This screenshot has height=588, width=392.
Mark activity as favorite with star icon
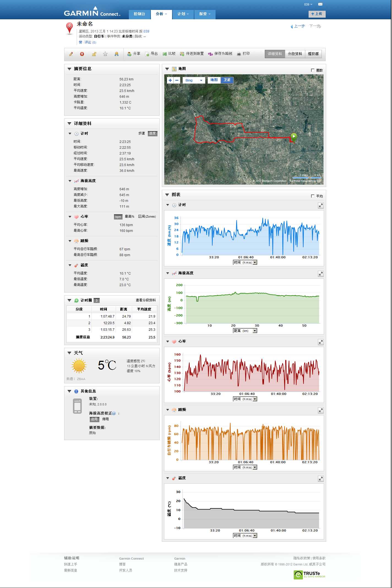click(105, 54)
